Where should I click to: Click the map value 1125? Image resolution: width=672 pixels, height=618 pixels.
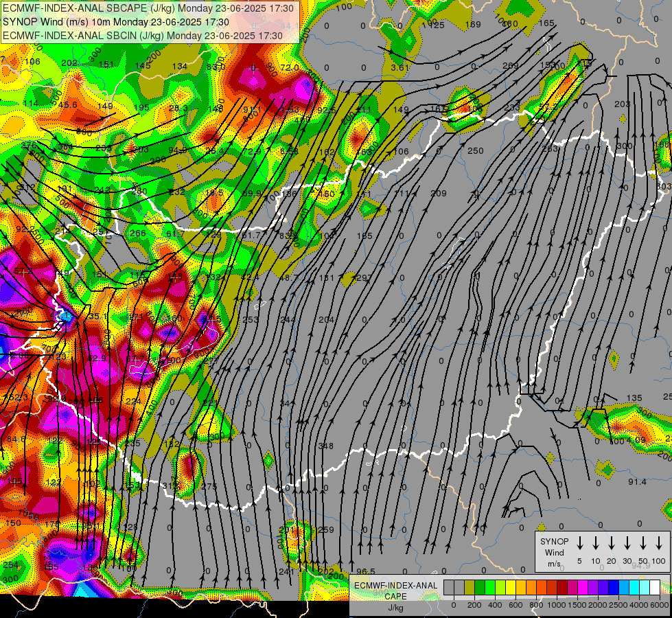(434, 25)
